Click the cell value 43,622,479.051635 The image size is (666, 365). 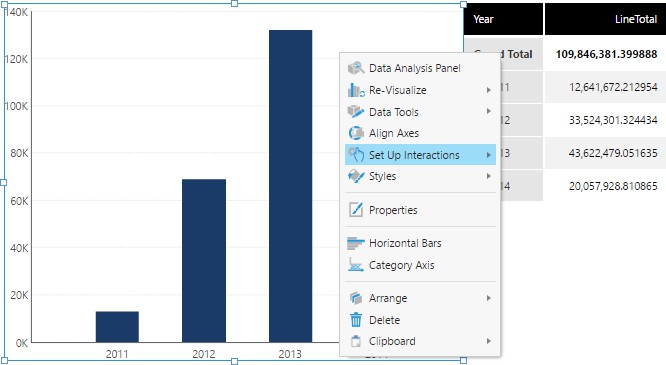coord(613,153)
